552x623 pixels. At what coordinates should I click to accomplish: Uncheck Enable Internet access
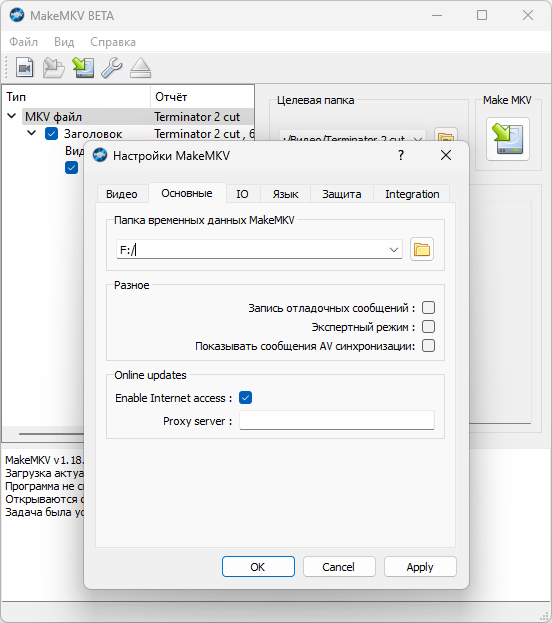pos(246,398)
